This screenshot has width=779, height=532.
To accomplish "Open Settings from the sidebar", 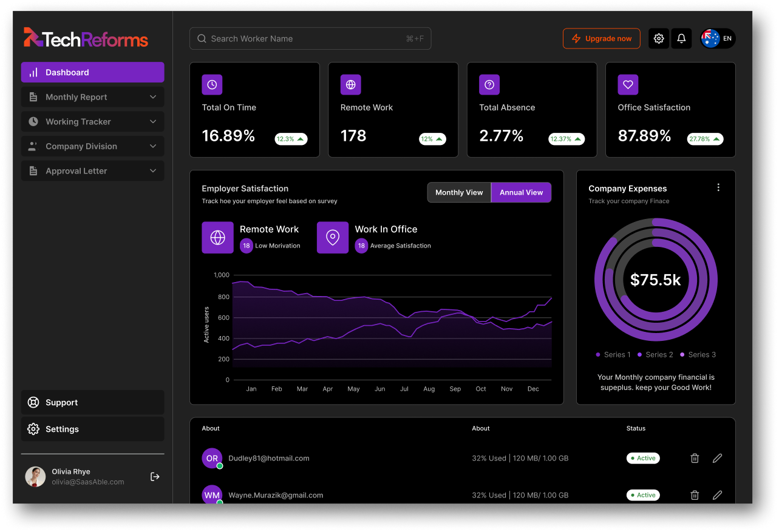I will click(92, 429).
